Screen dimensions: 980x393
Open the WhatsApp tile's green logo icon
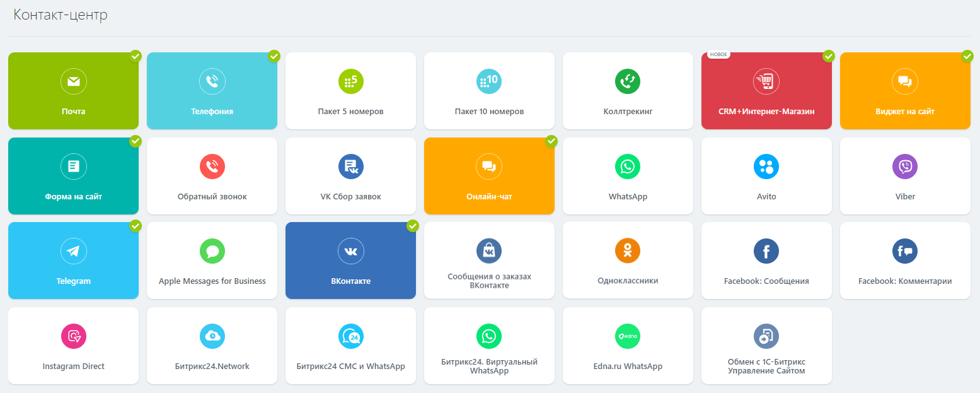point(628,167)
